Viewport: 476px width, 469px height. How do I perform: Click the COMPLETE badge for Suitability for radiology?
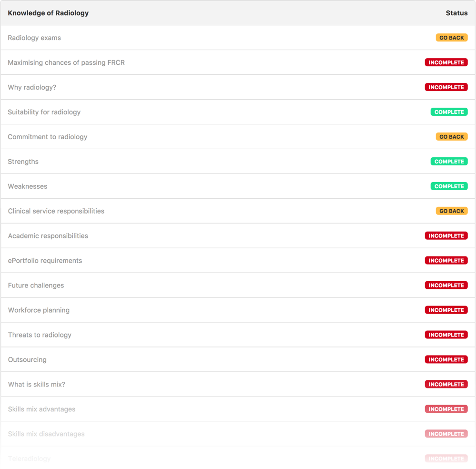pos(449,112)
